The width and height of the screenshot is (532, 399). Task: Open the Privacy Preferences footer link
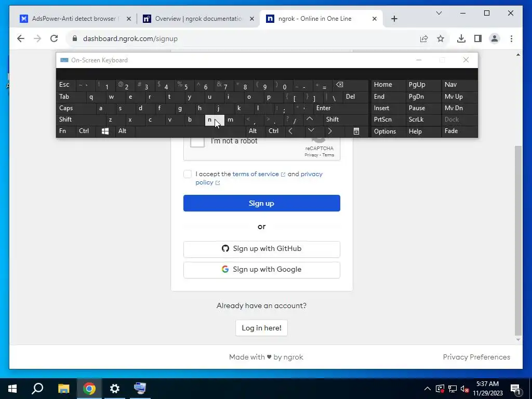[x=476, y=357]
